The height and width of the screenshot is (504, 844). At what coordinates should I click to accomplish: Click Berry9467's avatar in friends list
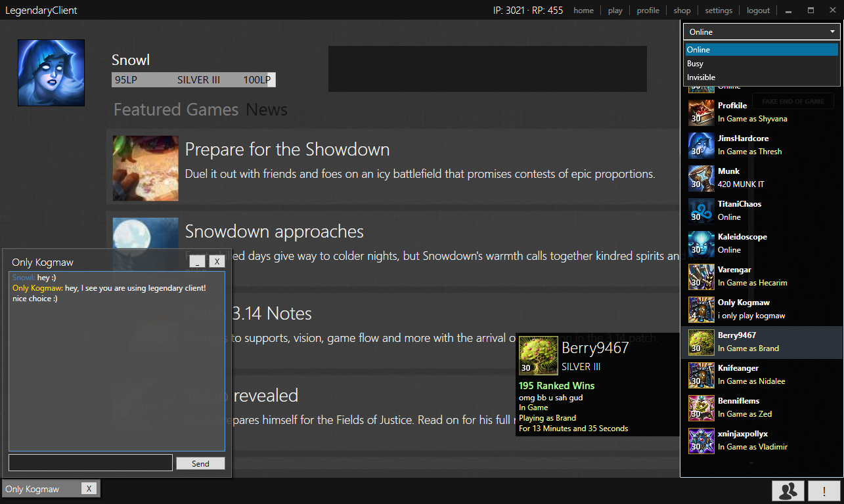coord(701,342)
